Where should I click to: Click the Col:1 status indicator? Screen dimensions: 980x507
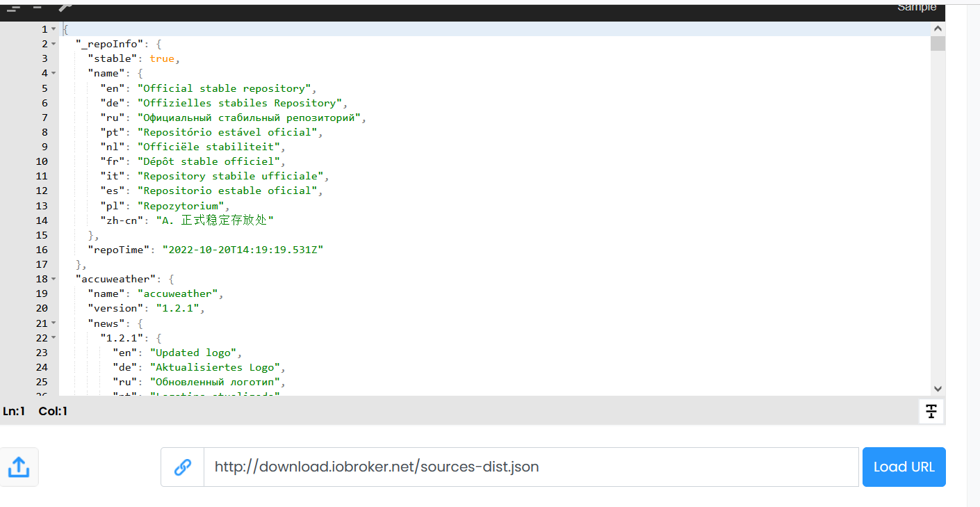(53, 411)
